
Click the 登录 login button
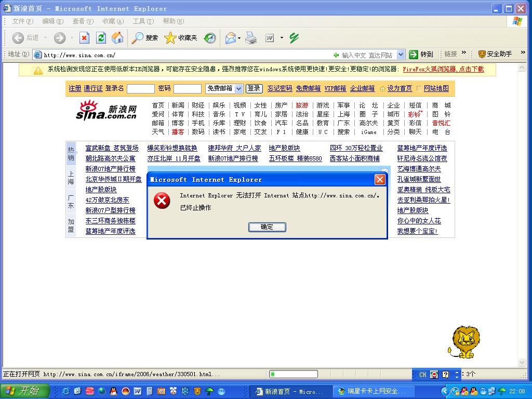(x=254, y=88)
